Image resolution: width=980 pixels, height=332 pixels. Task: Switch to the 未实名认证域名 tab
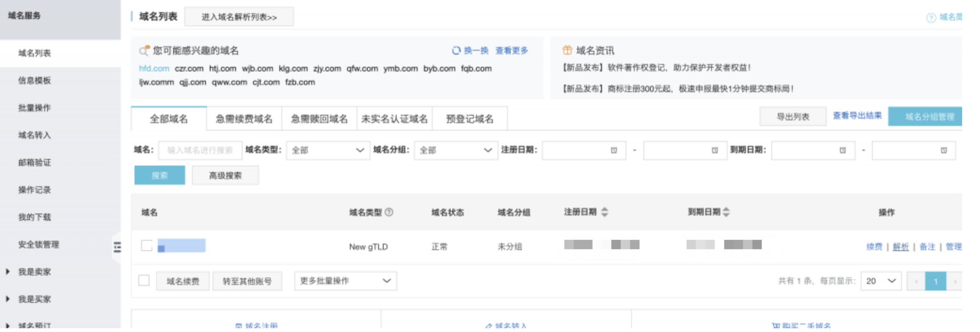(x=395, y=119)
